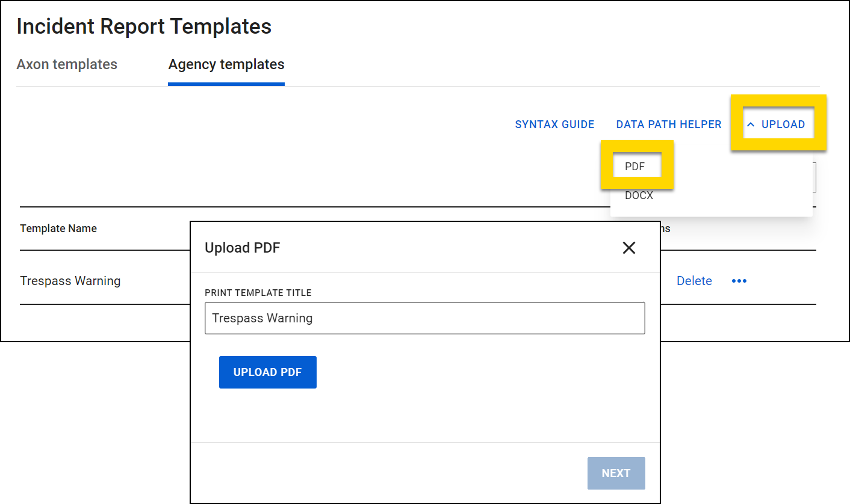The width and height of the screenshot is (850, 504).
Task: Delete the Trespass Warning template
Action: click(694, 281)
